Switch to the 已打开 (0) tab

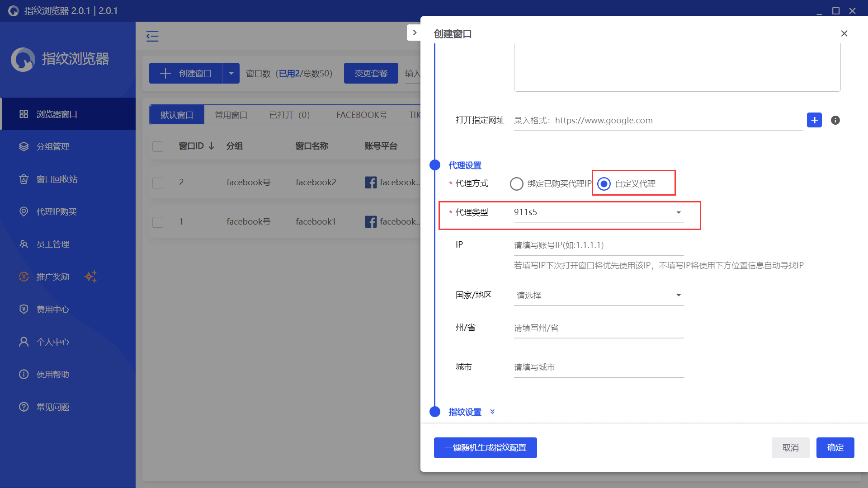pyautogui.click(x=289, y=115)
